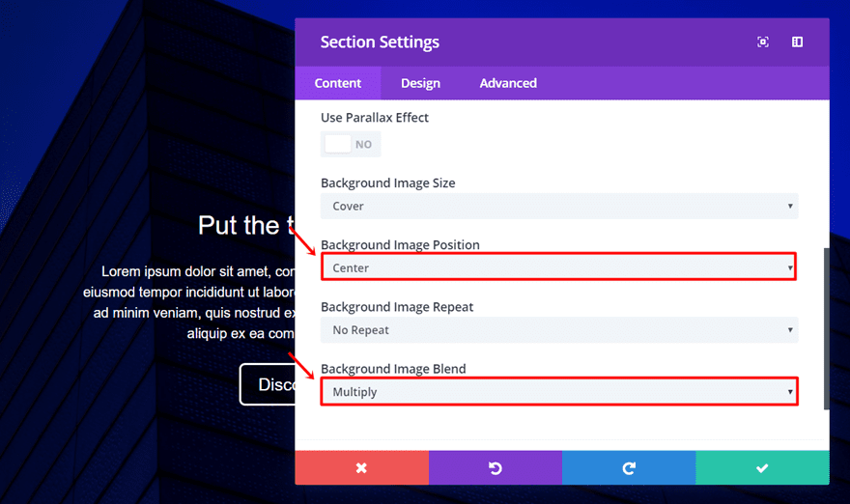Save settings with the green checkmark
Image resolution: width=850 pixels, height=504 pixels.
pos(762,467)
